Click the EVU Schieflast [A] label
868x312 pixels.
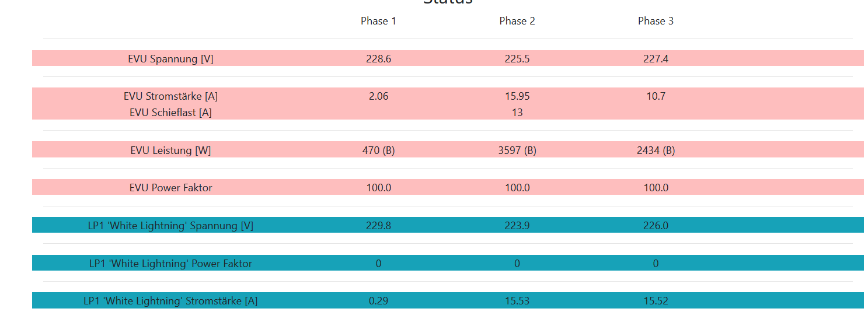pos(170,113)
